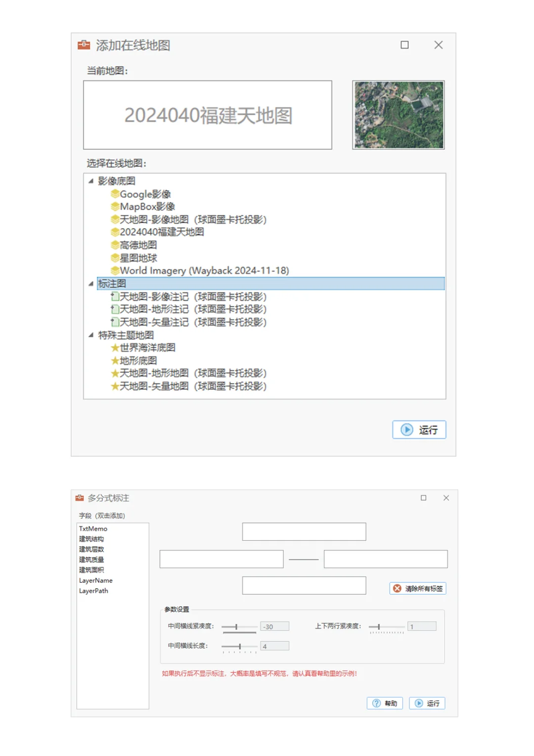534x756 pixels.
Task: Click the layer icon beside Google影像
Action: (x=116, y=194)
